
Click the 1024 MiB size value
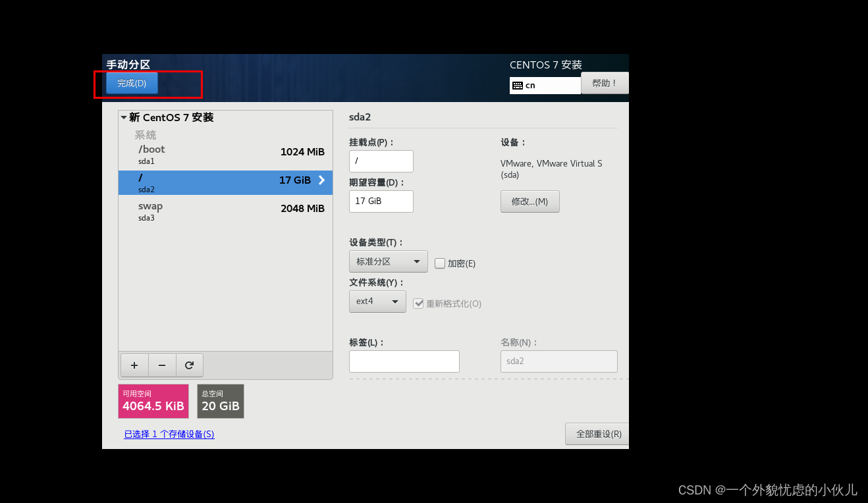(302, 151)
